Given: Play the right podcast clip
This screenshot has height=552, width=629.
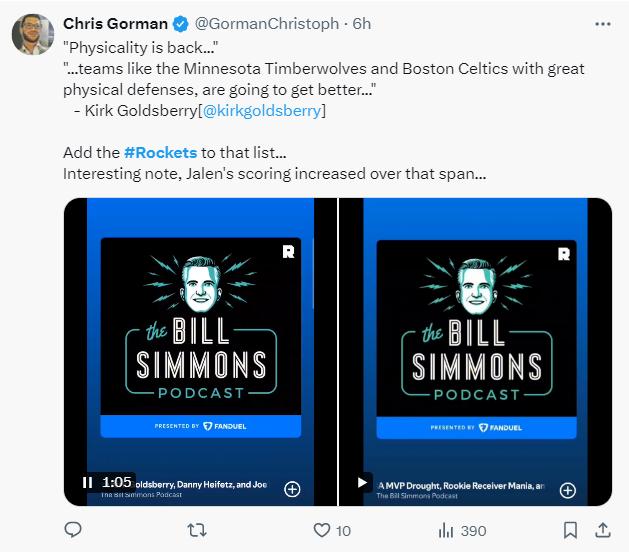Looking at the screenshot, I should (x=362, y=482).
